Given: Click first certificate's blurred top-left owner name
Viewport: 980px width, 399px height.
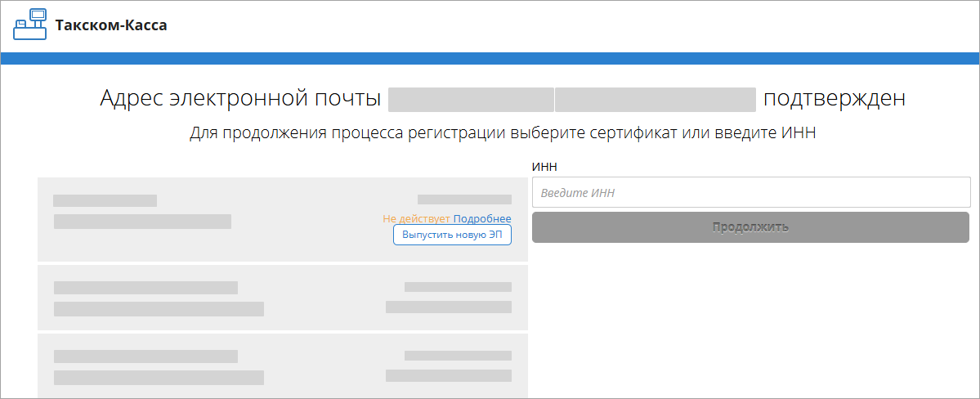Looking at the screenshot, I should coord(105,200).
